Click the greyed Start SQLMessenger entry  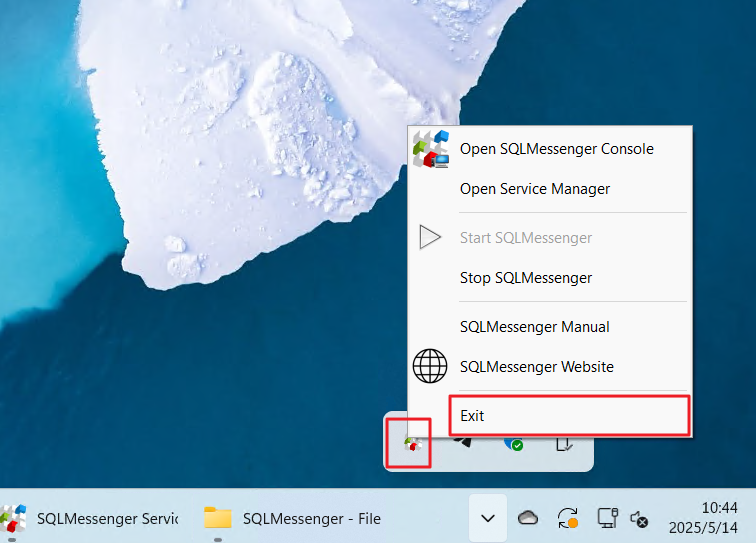pos(550,238)
